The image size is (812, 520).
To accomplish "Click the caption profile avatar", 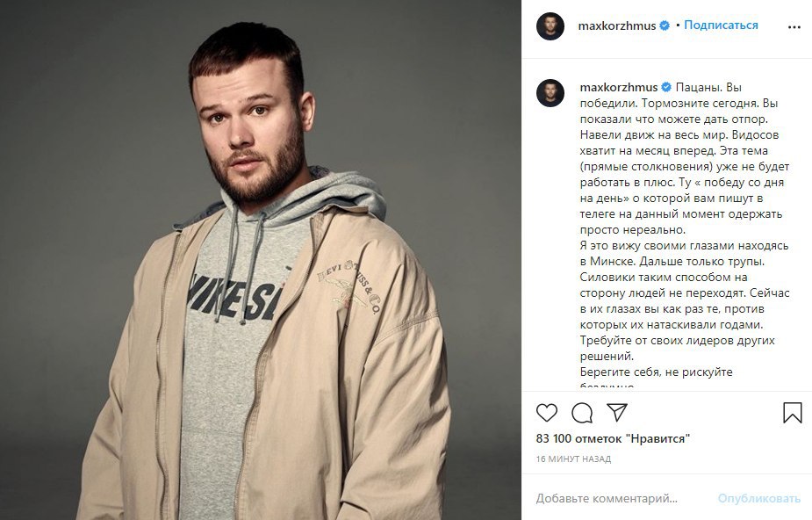I will [x=550, y=93].
